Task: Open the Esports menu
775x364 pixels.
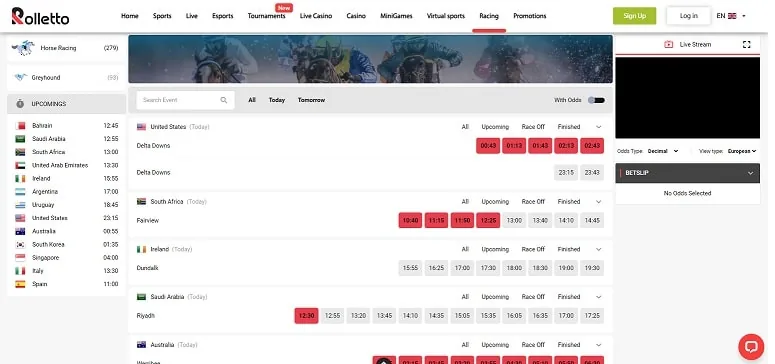Action: click(x=222, y=16)
